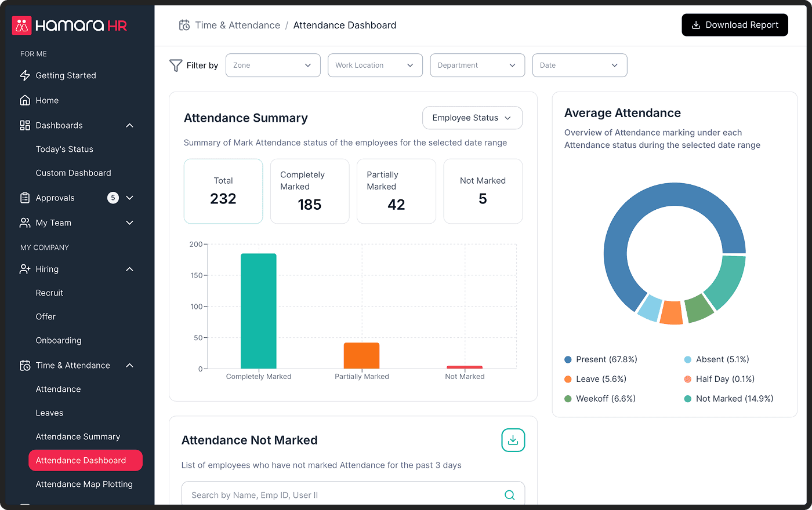
Task: Click the Approvals clipboard icon
Action: coord(25,198)
